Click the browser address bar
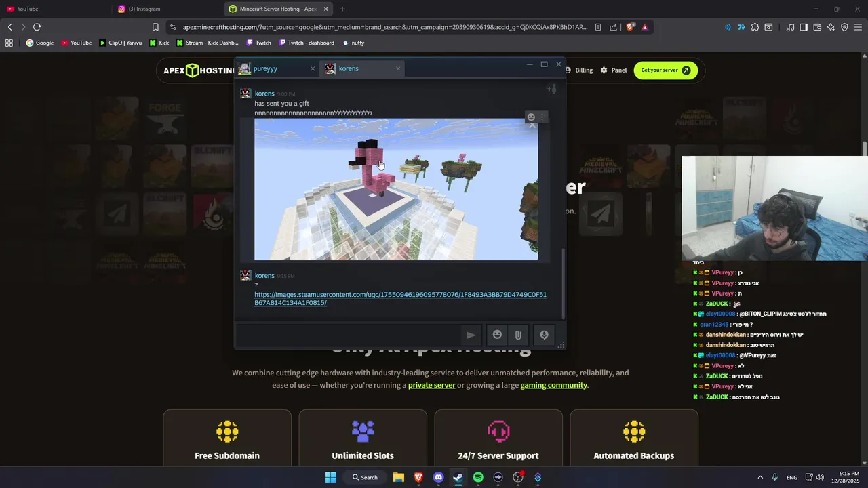868x488 pixels. coord(385,27)
